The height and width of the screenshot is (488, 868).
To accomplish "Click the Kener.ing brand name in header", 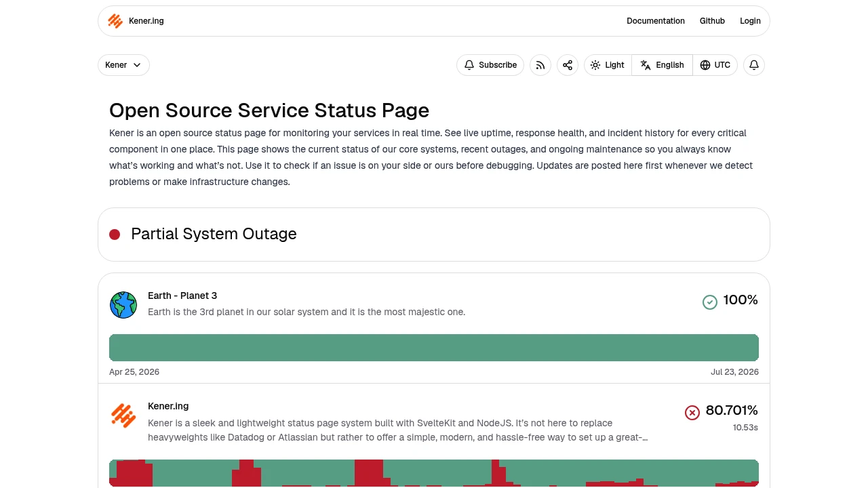I will pyautogui.click(x=146, y=21).
